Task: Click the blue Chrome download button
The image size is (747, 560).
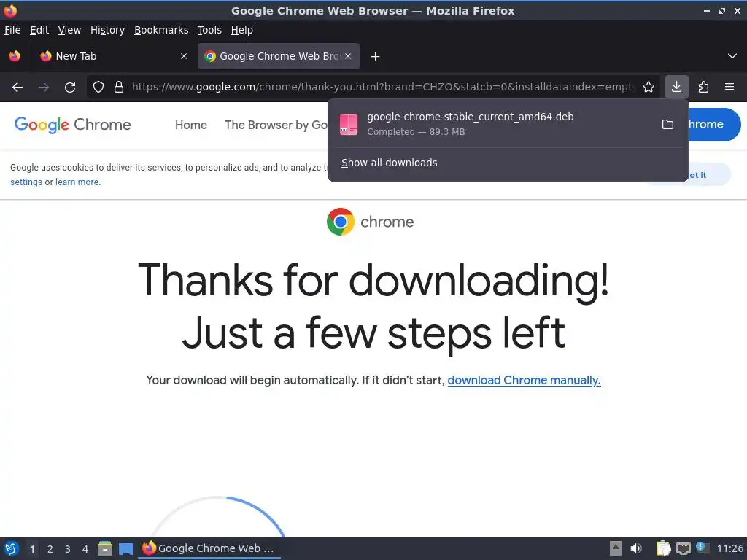Action: [x=713, y=125]
